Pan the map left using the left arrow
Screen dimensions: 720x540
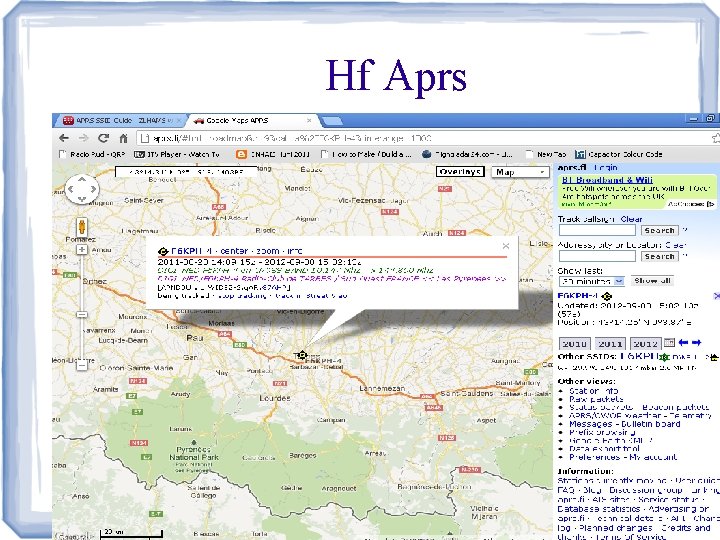point(71,189)
